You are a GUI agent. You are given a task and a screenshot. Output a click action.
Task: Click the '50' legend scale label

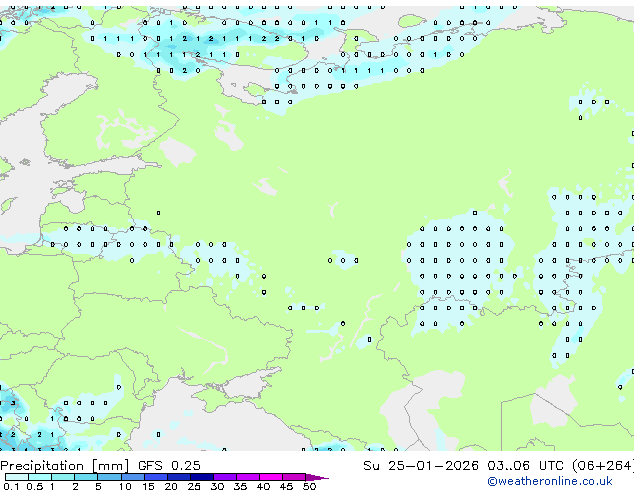309,486
